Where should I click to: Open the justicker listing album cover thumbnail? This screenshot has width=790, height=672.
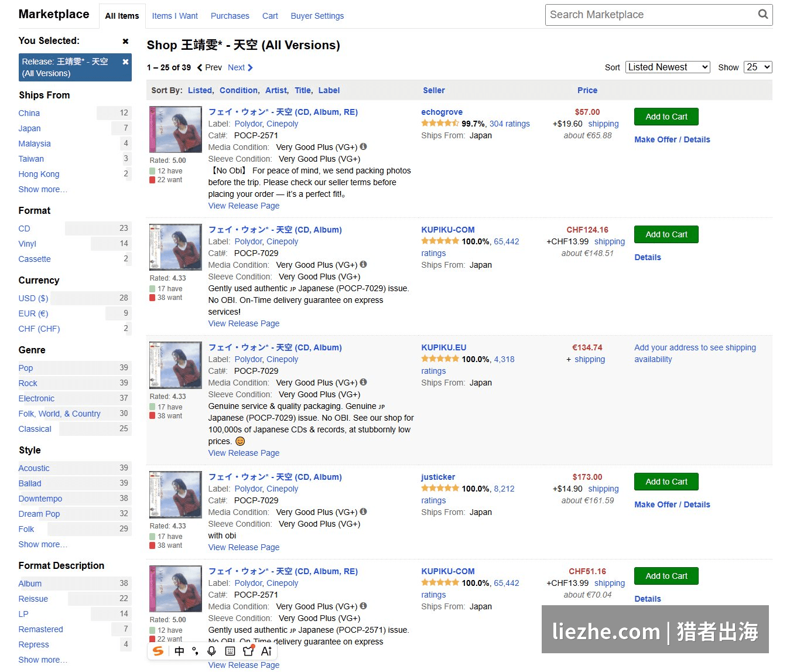pos(176,494)
